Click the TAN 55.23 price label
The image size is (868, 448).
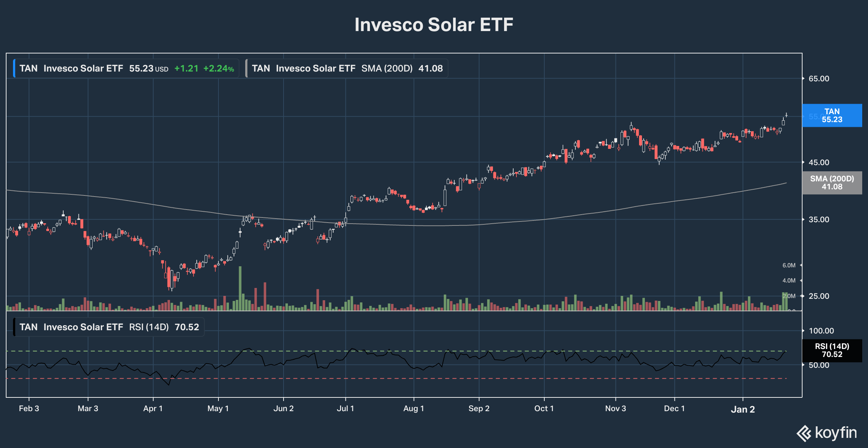832,116
